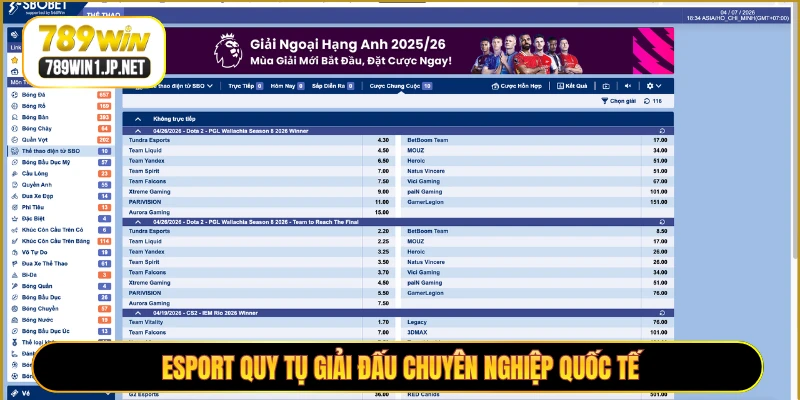Collapse the CS2 IEM Rio 2026 Winner group
The image size is (800, 400).
coord(137,313)
